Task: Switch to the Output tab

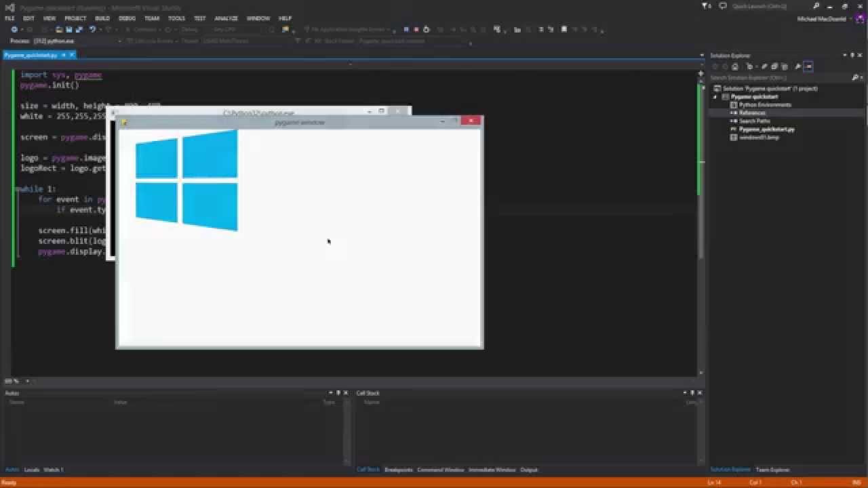Action: 529,470
